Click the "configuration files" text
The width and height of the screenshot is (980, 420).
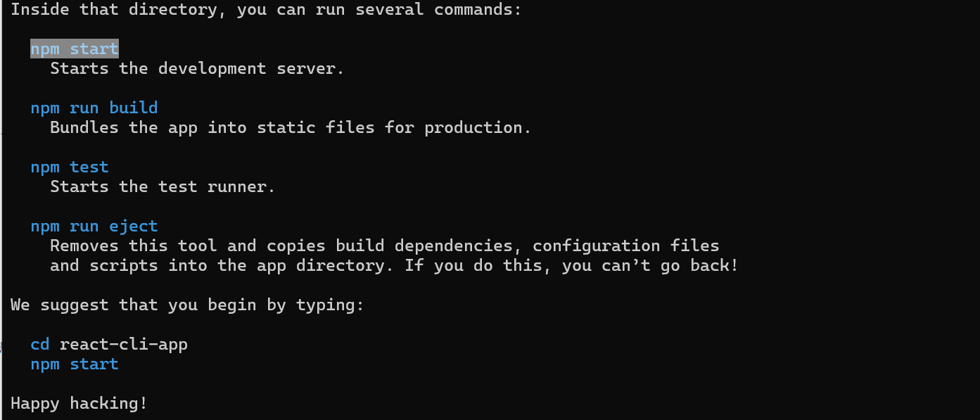coord(625,246)
